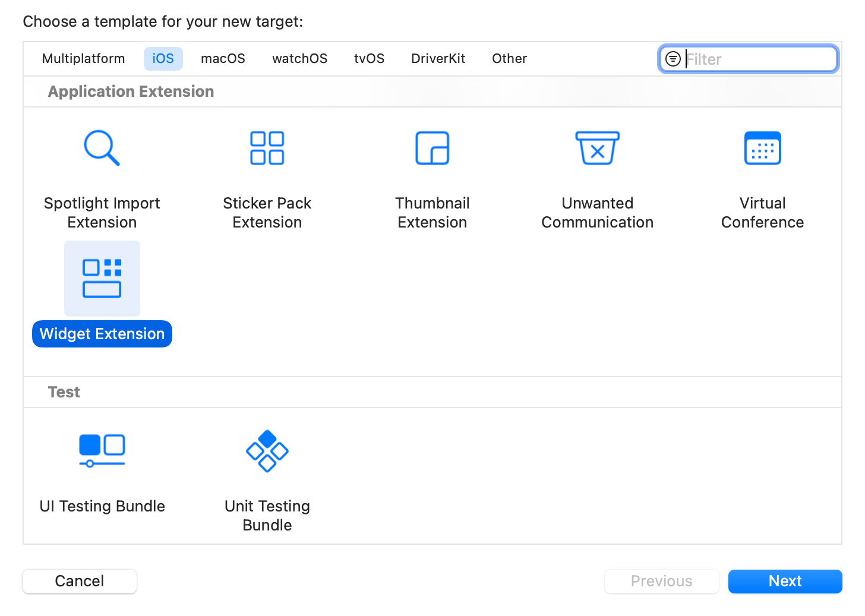Choose the Virtual Conference calendar icon
Viewport: 865px width, 616px height.
click(762, 148)
